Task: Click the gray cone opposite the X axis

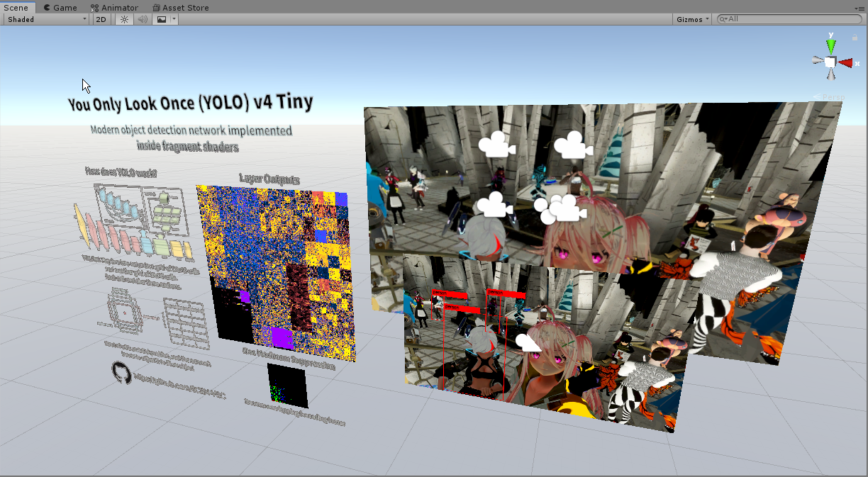Action: pos(818,62)
